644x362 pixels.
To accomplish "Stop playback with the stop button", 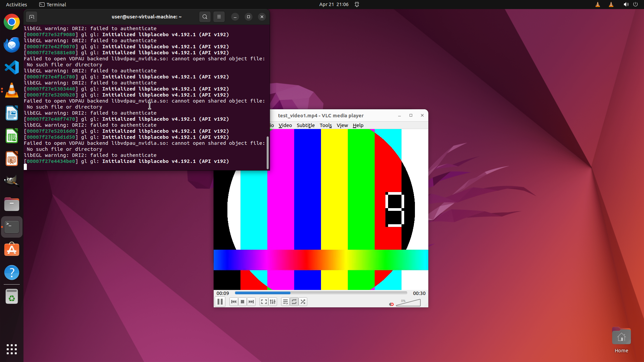I will (243, 302).
